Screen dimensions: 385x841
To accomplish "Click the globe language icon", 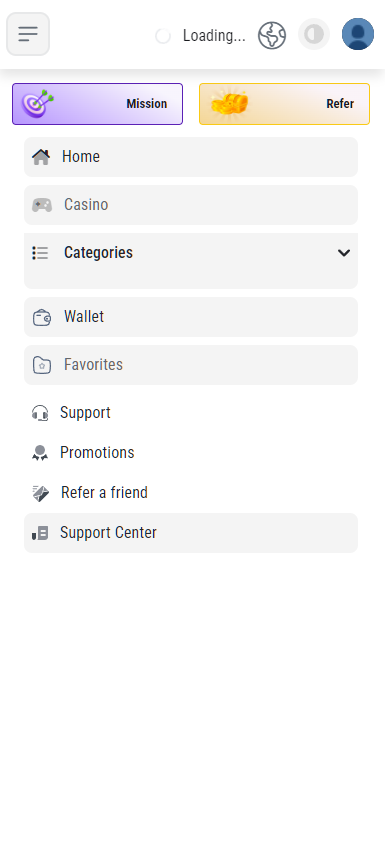I will pos(272,35).
